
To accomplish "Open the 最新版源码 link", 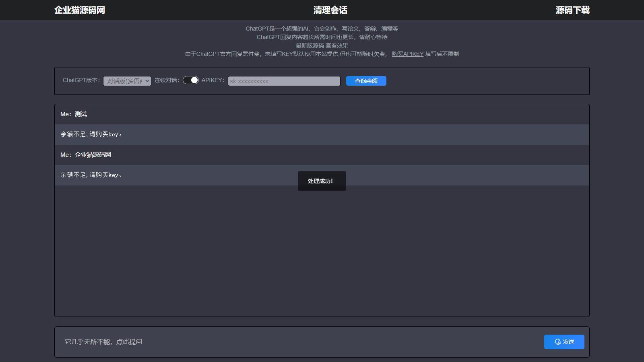I will tap(310, 45).
